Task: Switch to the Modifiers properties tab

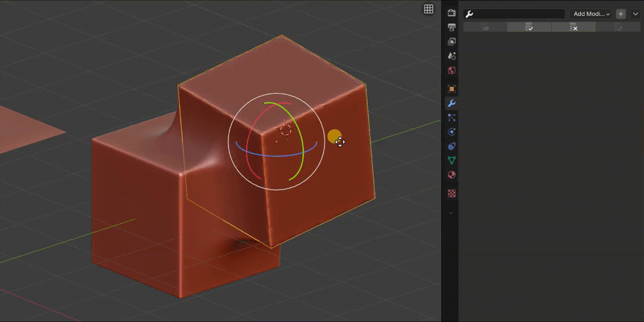Action: 451,103
